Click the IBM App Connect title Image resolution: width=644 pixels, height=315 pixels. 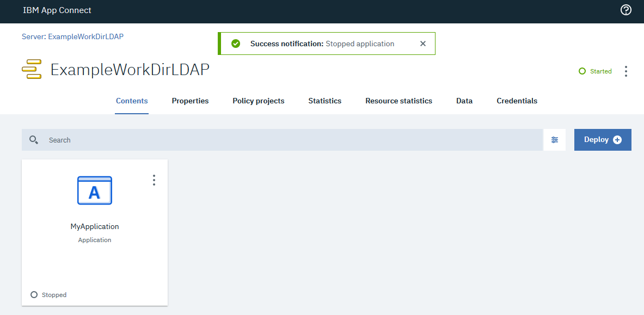(x=57, y=10)
